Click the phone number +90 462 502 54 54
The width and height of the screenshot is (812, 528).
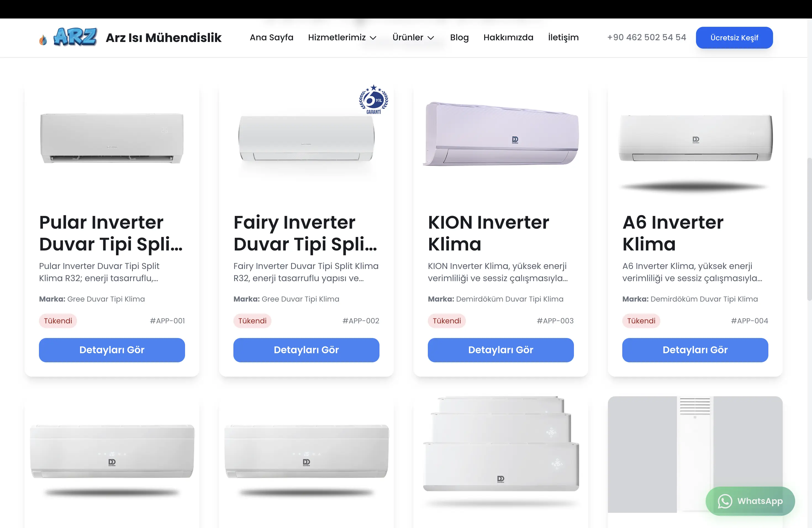coord(647,37)
